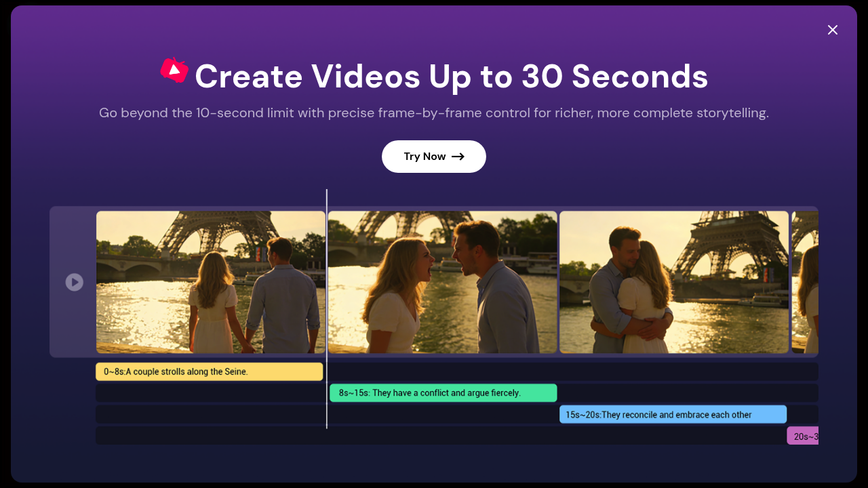868x488 pixels.
Task: Open the couple strolling thumbnail clip
Action: pyautogui.click(x=210, y=282)
